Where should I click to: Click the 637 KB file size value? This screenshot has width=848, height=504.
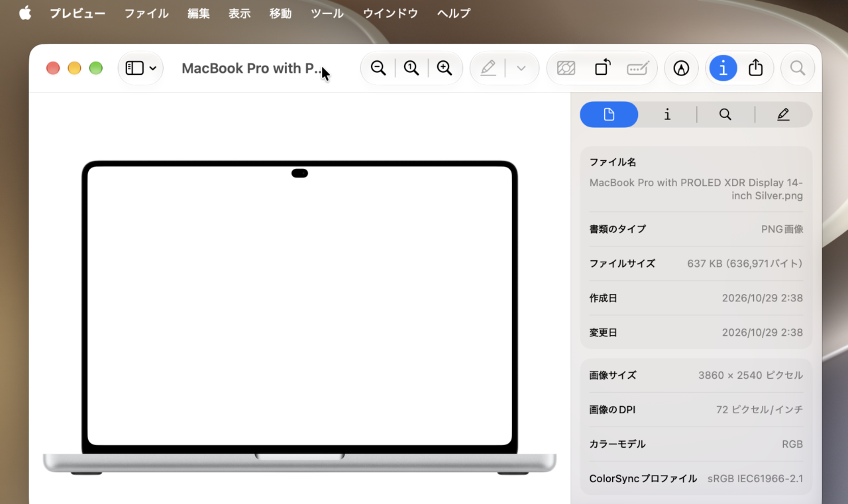(x=745, y=264)
